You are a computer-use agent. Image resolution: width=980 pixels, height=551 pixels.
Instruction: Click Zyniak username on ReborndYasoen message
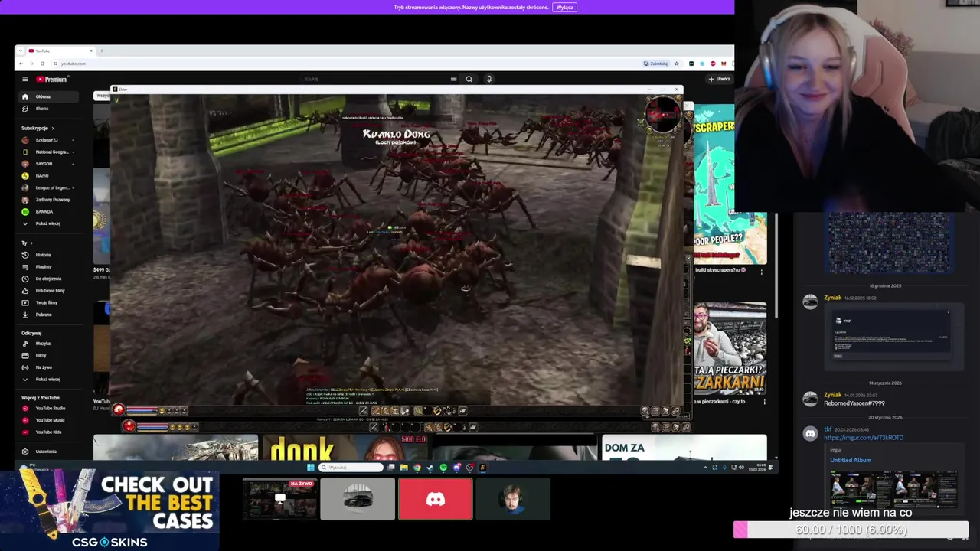pos(832,395)
